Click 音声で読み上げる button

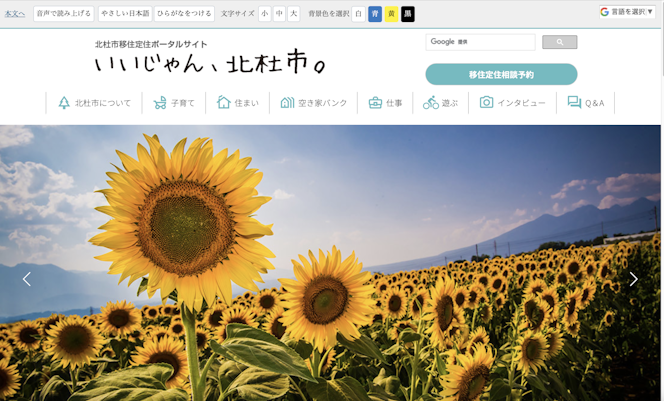pos(64,14)
